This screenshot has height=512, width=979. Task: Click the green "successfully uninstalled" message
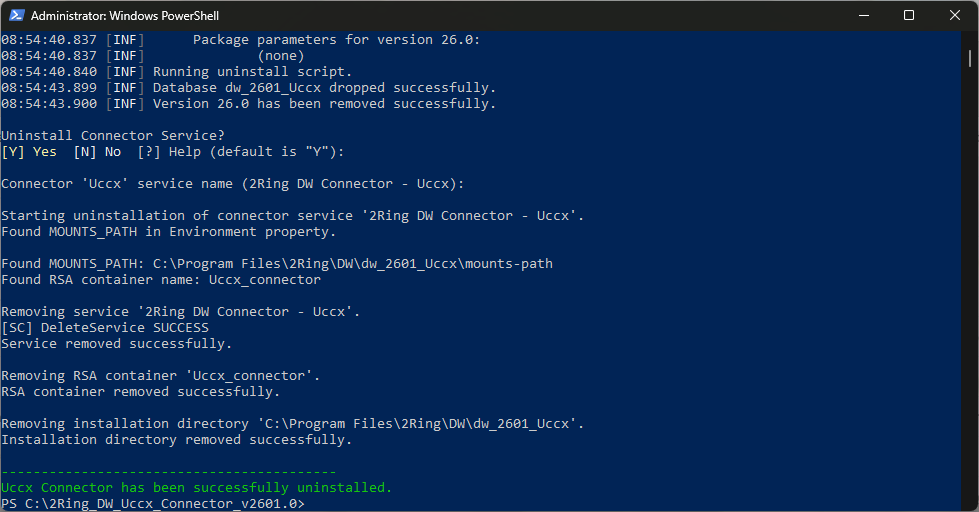click(x=196, y=488)
